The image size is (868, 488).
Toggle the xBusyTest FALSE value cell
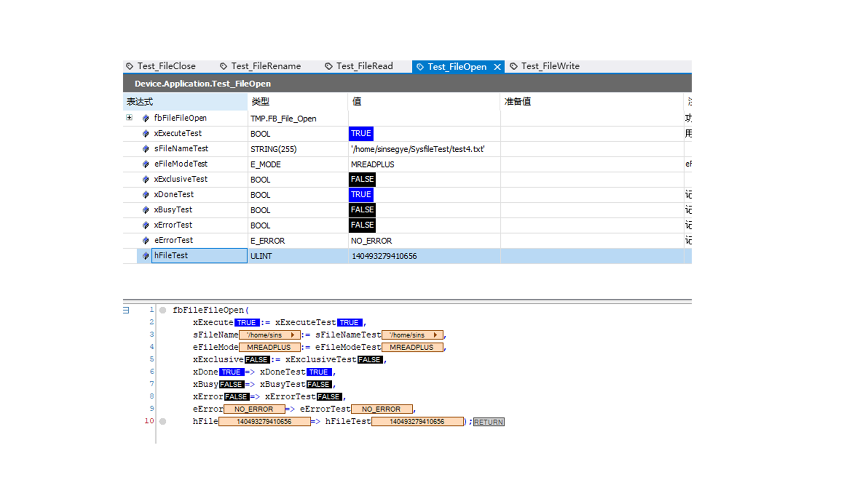(362, 210)
